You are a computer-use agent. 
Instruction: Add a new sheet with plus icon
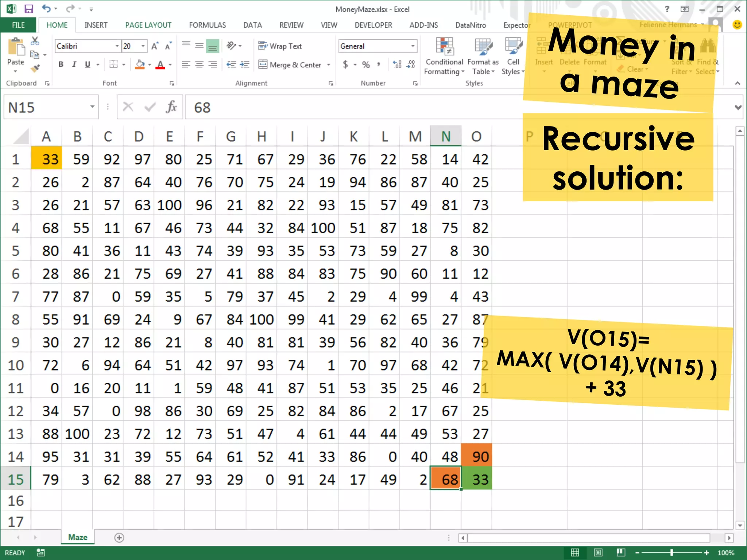tap(119, 537)
